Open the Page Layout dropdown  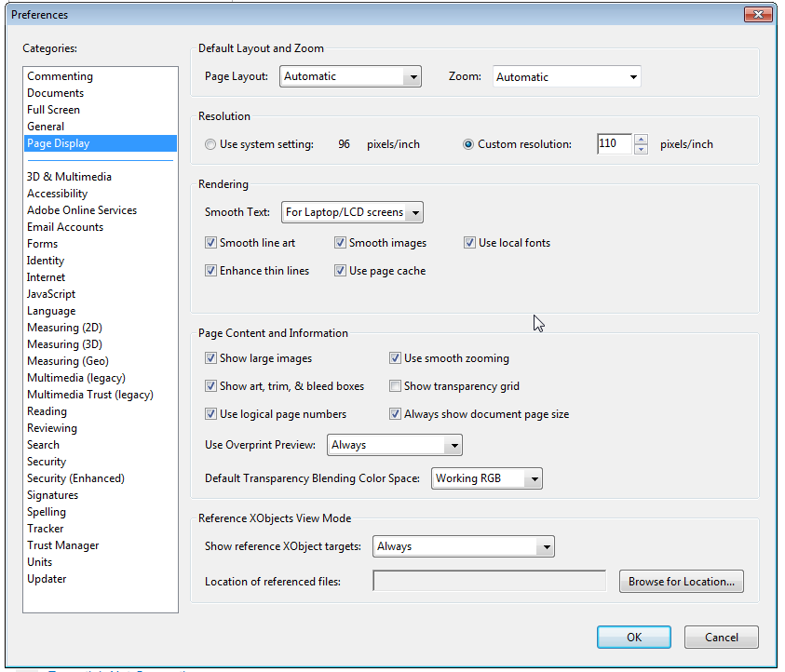[x=350, y=76]
